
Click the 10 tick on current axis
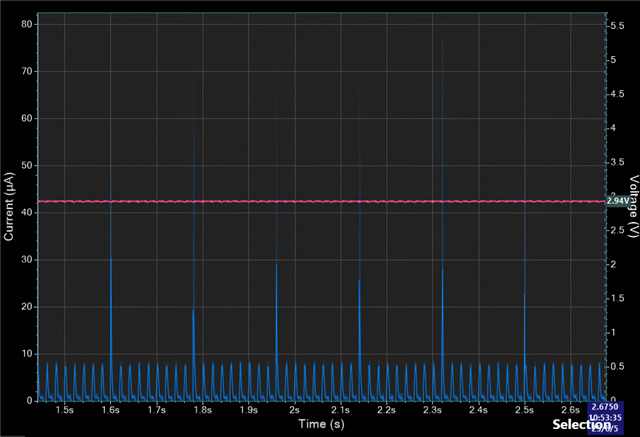(x=27, y=354)
